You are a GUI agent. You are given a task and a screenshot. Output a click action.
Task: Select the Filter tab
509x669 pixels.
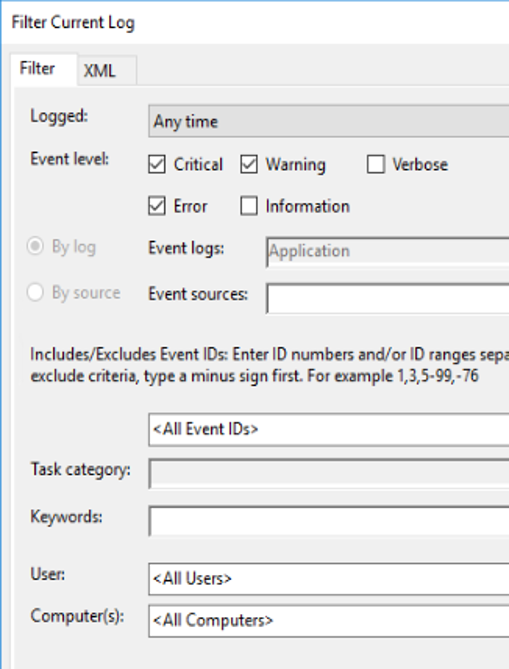click(x=44, y=69)
